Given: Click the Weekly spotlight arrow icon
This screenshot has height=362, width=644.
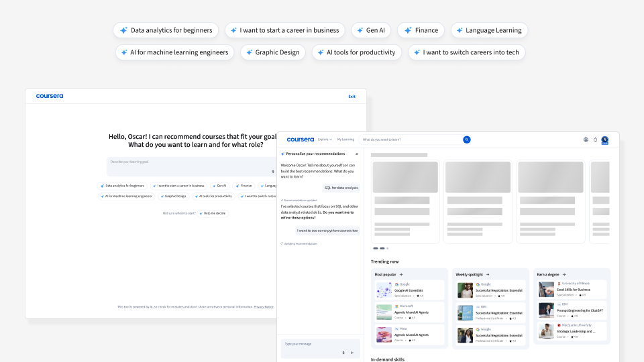Looking at the screenshot, I should pos(488,275).
